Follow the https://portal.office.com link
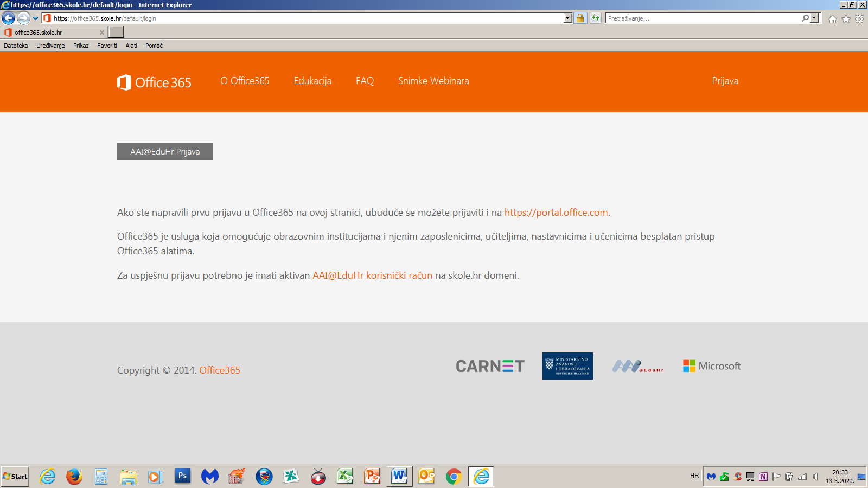The image size is (868, 488). point(556,213)
